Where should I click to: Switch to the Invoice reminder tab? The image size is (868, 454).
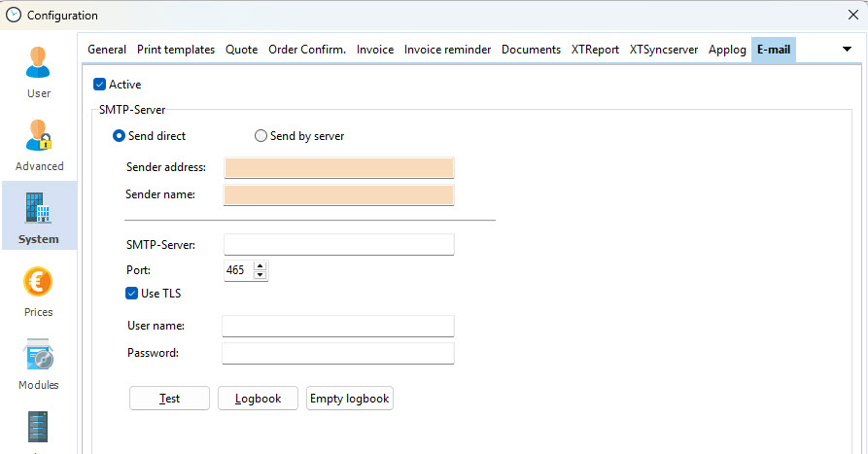(x=447, y=50)
